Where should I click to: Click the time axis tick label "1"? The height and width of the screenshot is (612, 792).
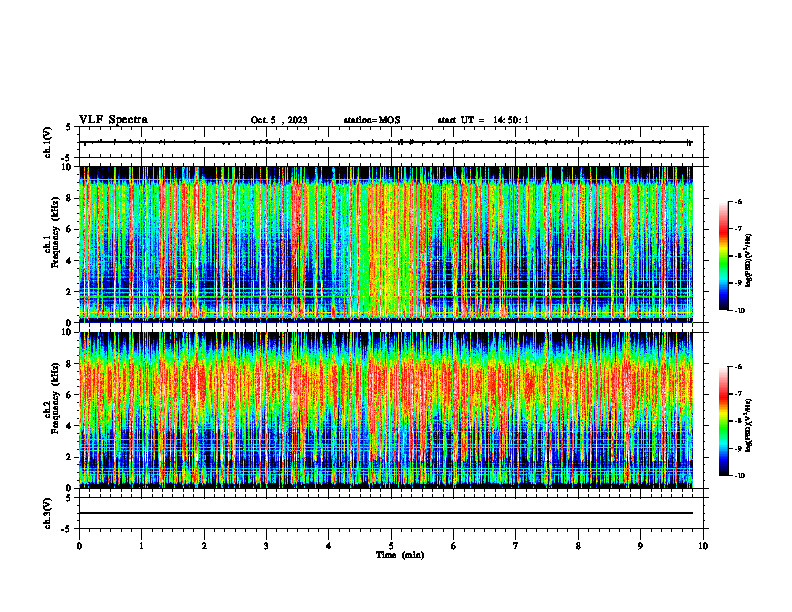click(x=141, y=546)
